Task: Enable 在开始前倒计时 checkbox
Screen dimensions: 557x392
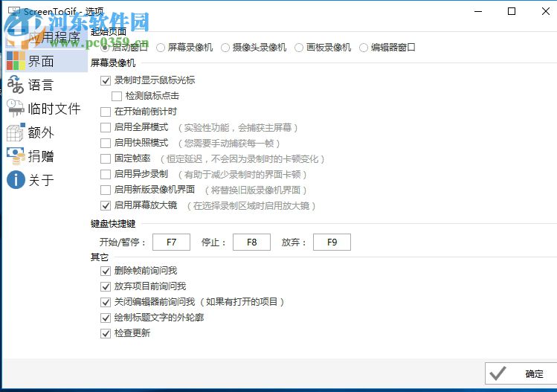Action: click(106, 112)
